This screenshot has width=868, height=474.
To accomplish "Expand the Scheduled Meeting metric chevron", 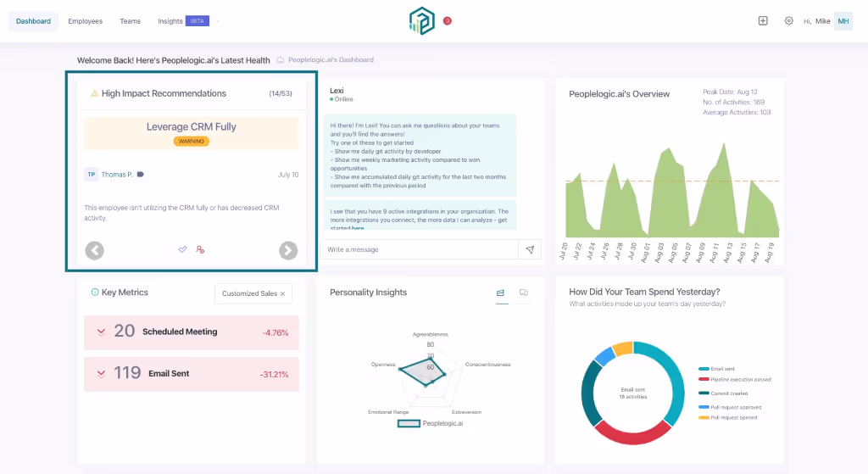I will [x=102, y=332].
